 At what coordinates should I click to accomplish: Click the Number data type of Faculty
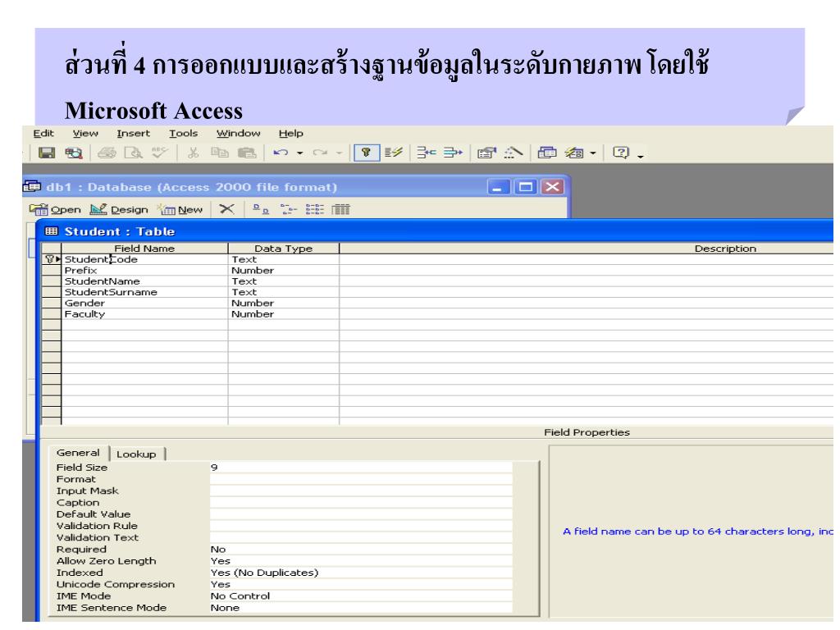click(x=283, y=314)
